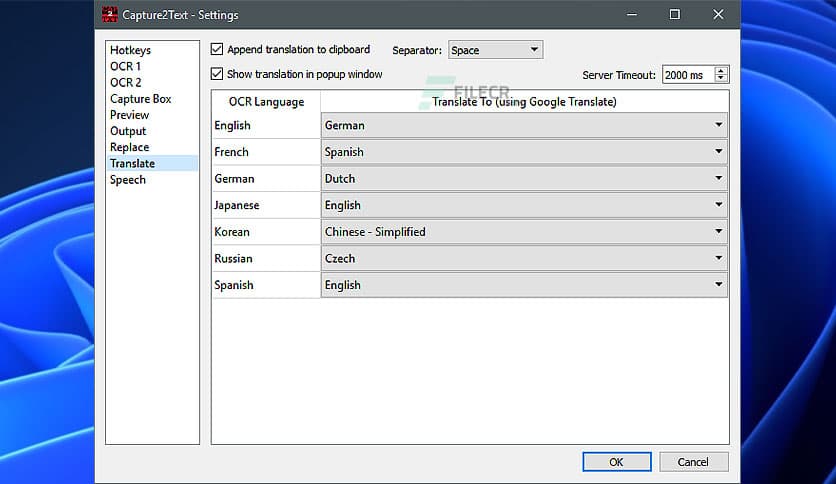Select the Replace settings page
This screenshot has height=484, width=836.
pyautogui.click(x=129, y=147)
